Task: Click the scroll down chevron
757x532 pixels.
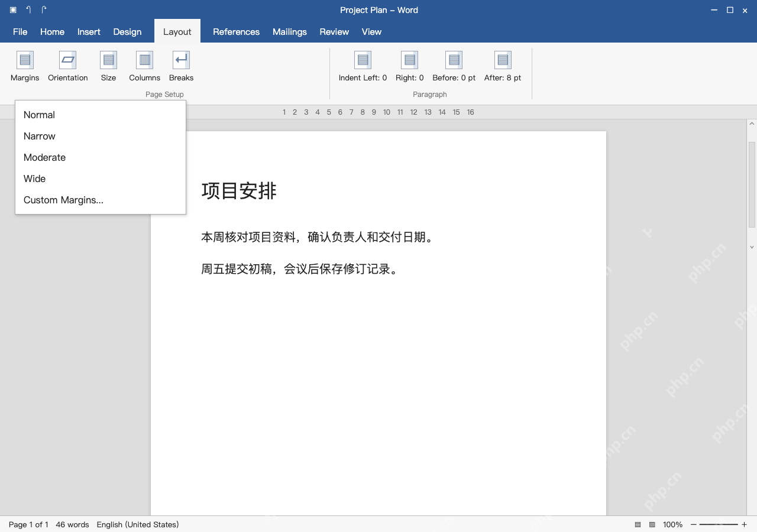Action: (752, 247)
